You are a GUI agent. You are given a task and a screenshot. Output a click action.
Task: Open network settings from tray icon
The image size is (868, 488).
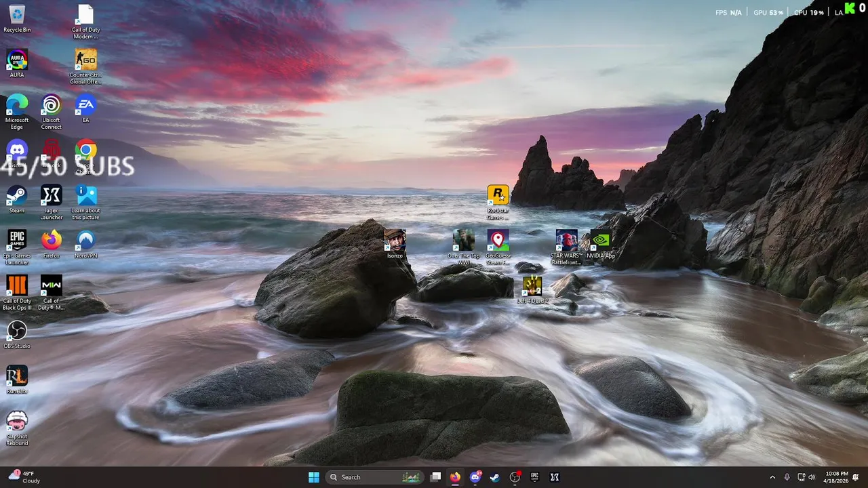(801, 477)
